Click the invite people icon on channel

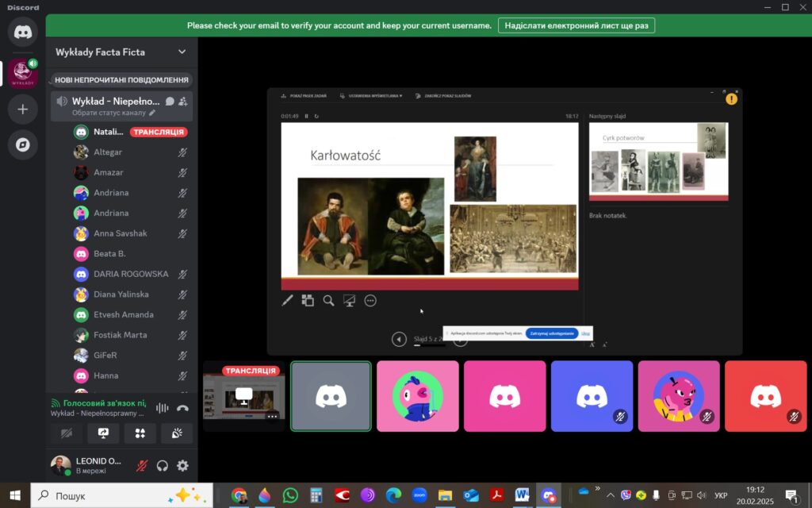point(183,102)
